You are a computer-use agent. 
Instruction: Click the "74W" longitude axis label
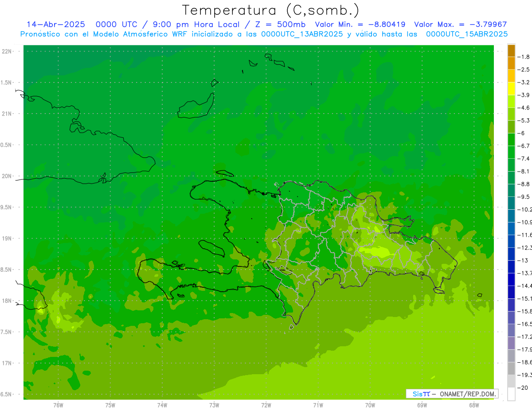162,405
